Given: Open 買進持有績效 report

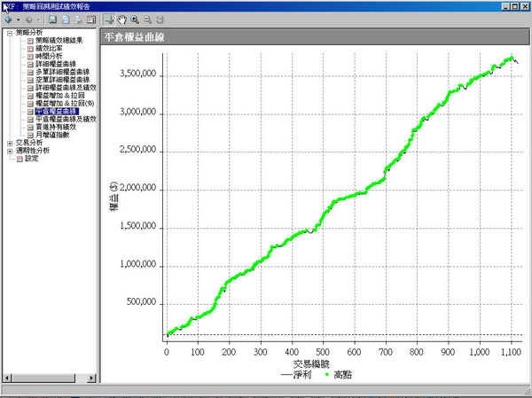Looking at the screenshot, I should point(56,127).
